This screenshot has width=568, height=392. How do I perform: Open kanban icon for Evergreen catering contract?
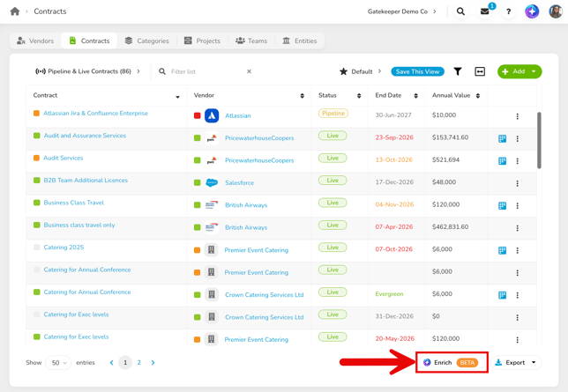click(502, 295)
